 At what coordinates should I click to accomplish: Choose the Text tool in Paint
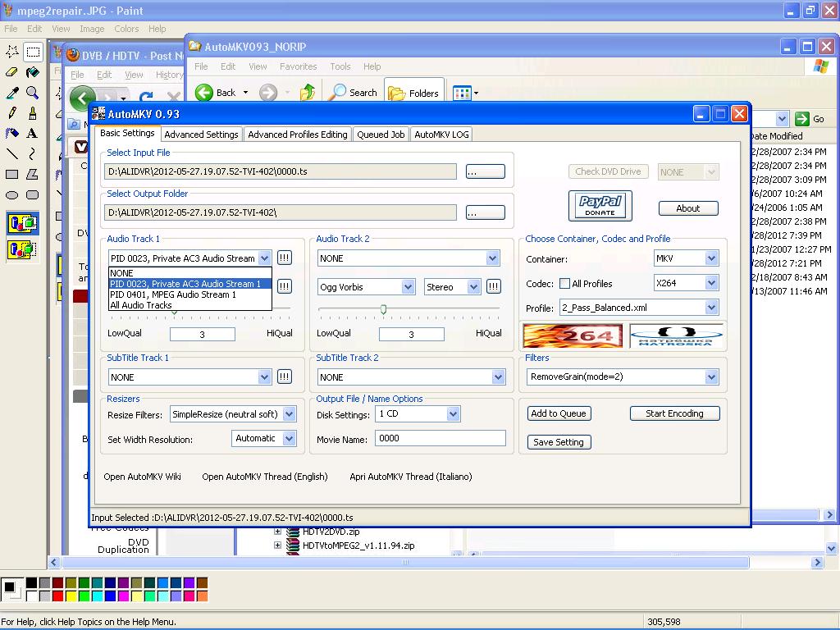32,133
